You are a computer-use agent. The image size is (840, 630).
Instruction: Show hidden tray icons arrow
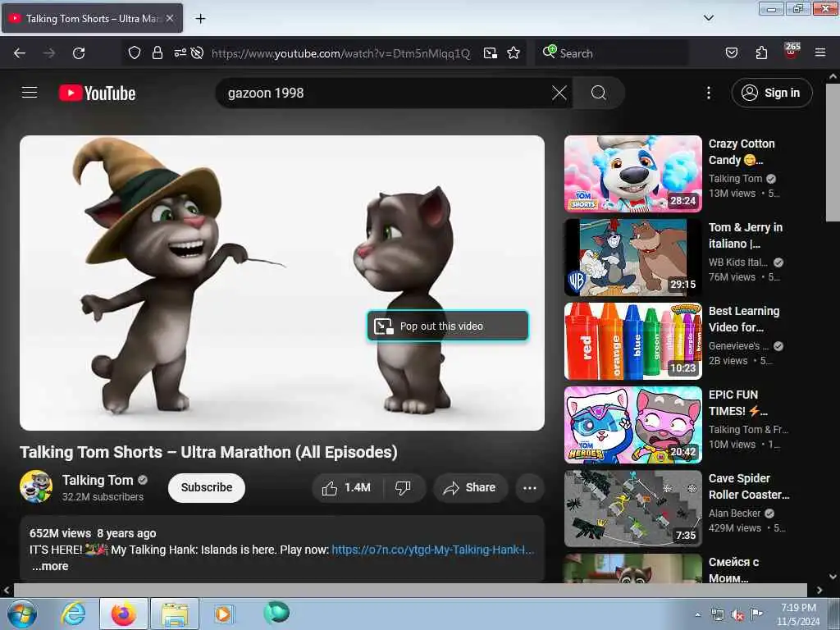point(697,614)
